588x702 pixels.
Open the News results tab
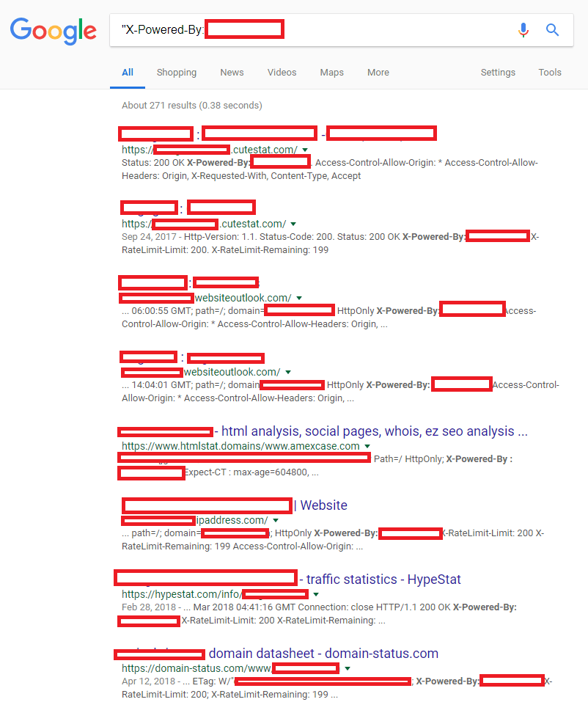coord(232,73)
